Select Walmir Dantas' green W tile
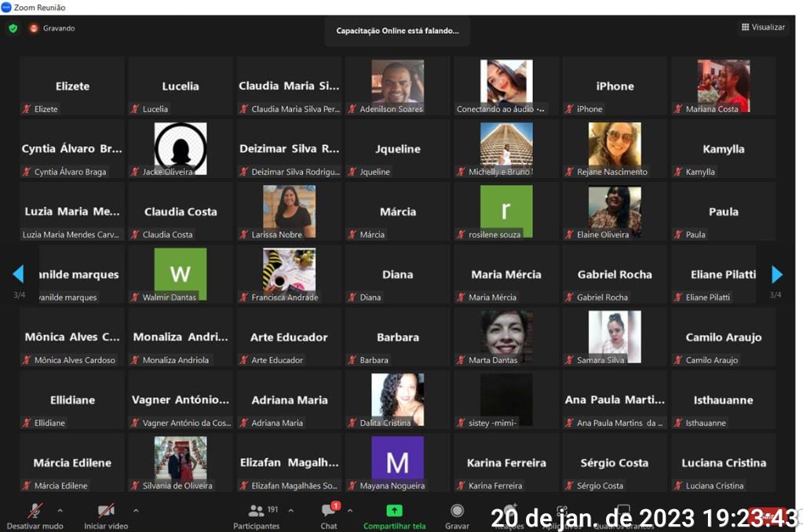The height and width of the screenshot is (532, 803). click(x=181, y=273)
